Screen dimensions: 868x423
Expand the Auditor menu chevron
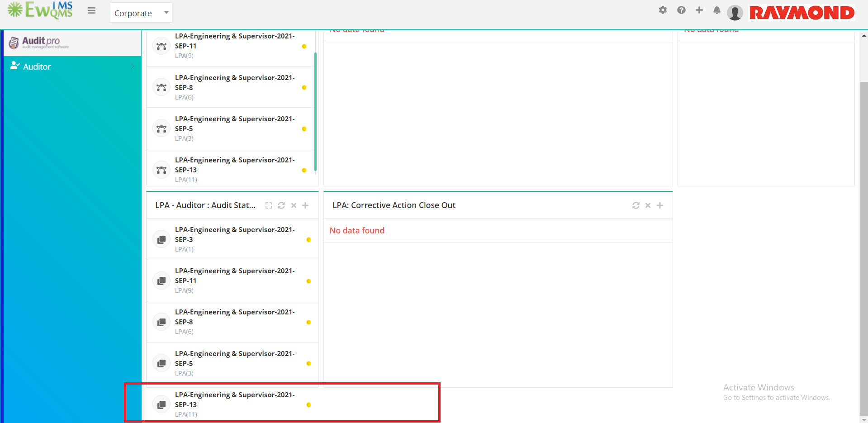click(x=133, y=67)
